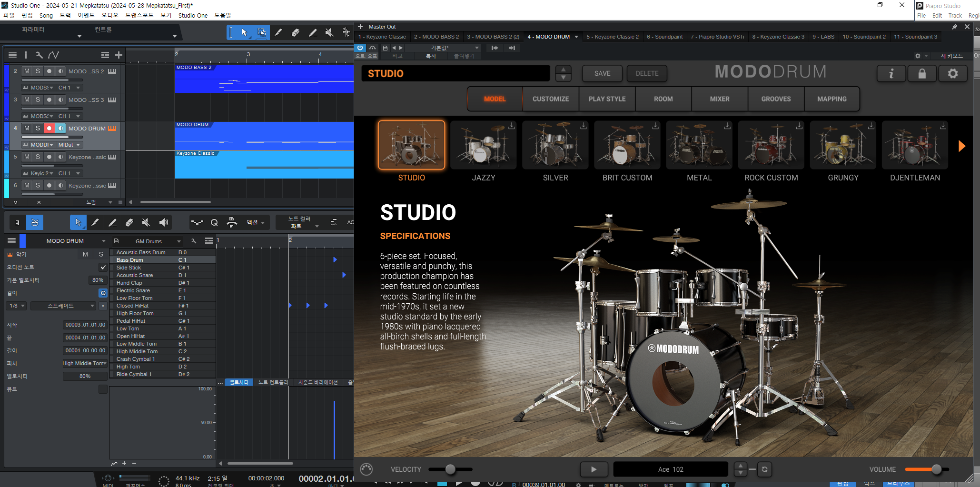Click the pitch names wrench icon in editor
The height and width of the screenshot is (487, 980).
point(194,241)
